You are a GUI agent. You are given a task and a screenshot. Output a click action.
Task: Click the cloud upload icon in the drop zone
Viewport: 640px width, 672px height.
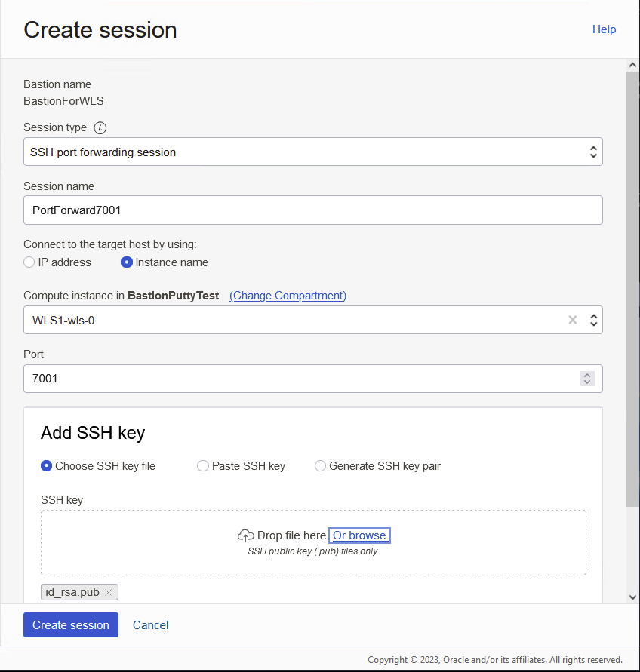tap(245, 535)
